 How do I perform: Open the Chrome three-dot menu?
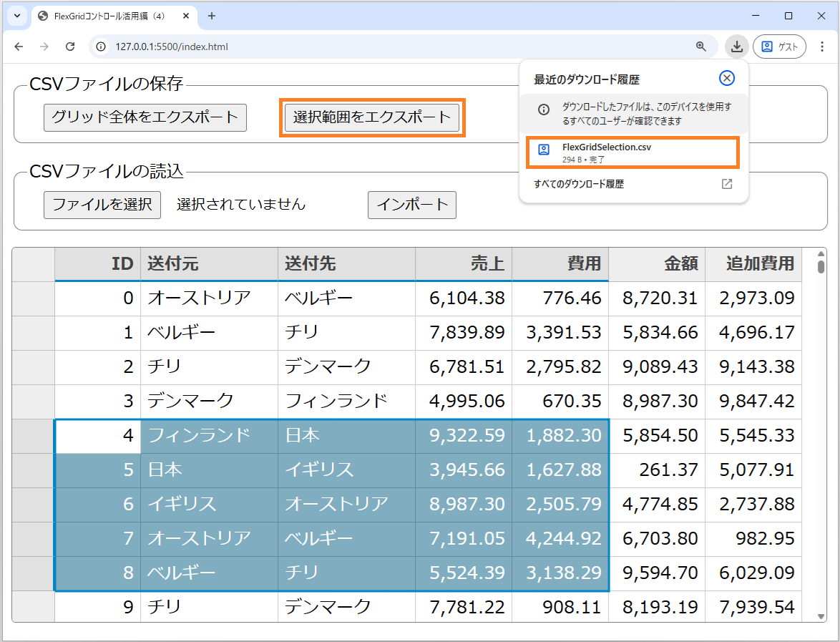point(822,47)
